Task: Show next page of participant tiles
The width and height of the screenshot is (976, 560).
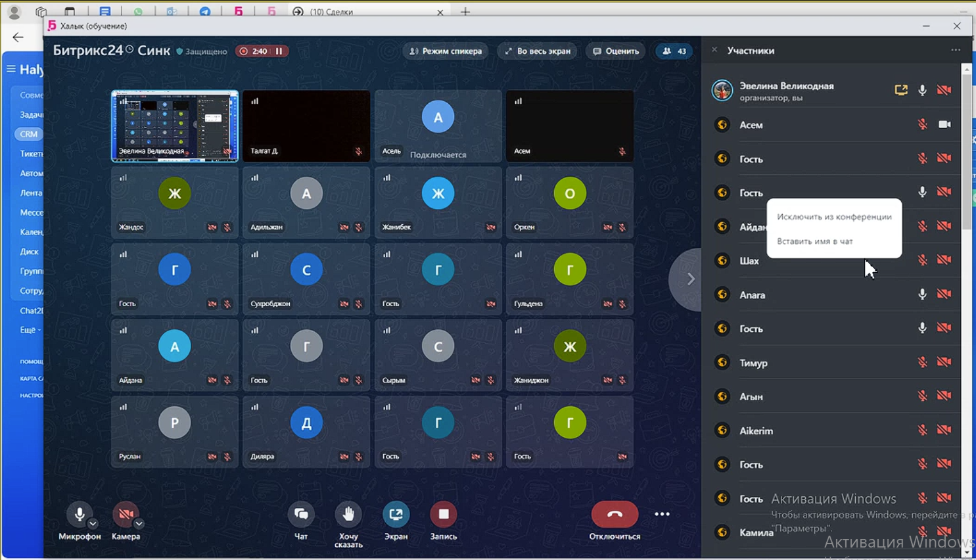Action: coord(690,279)
